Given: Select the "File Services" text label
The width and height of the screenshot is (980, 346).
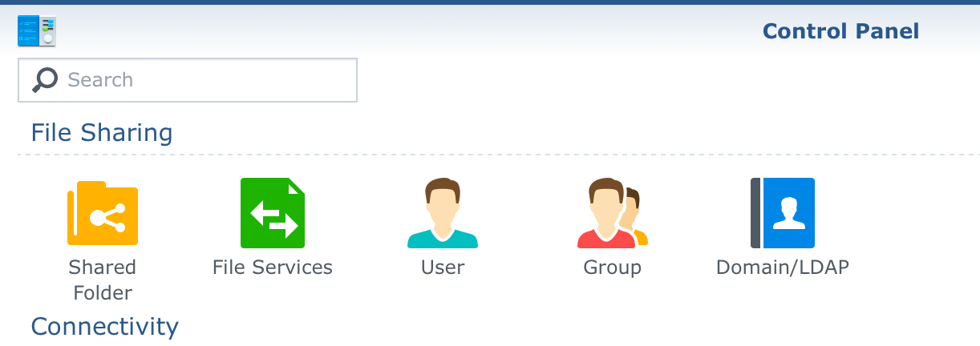Looking at the screenshot, I should [273, 268].
